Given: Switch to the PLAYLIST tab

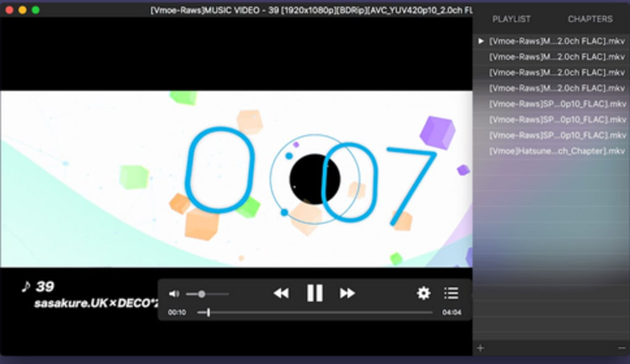Looking at the screenshot, I should (x=511, y=19).
